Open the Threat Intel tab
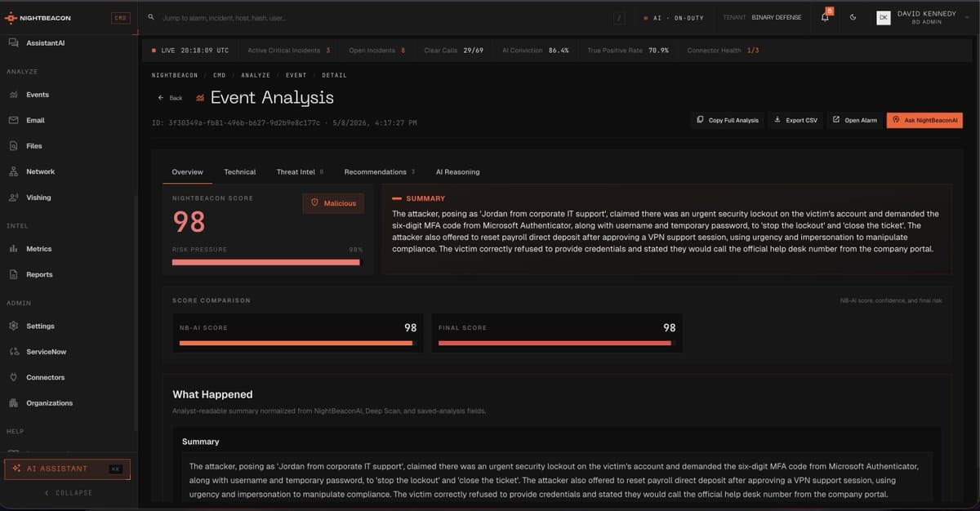The width and height of the screenshot is (980, 511). (300, 172)
